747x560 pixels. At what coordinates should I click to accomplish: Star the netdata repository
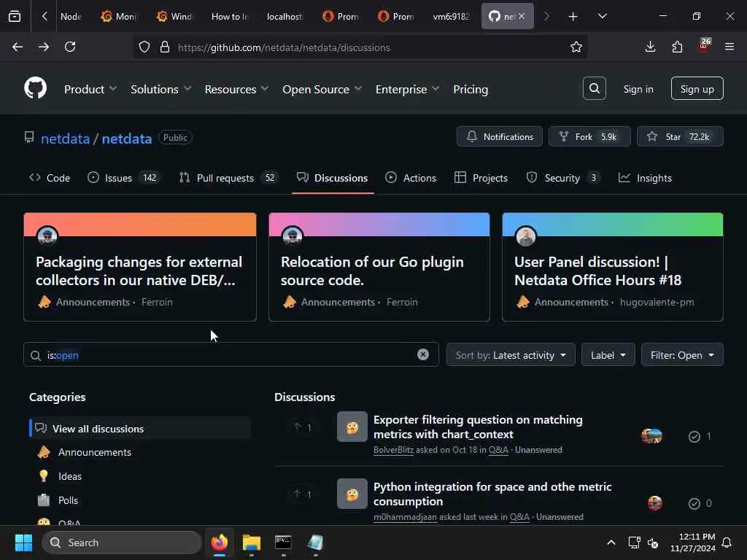680,136
